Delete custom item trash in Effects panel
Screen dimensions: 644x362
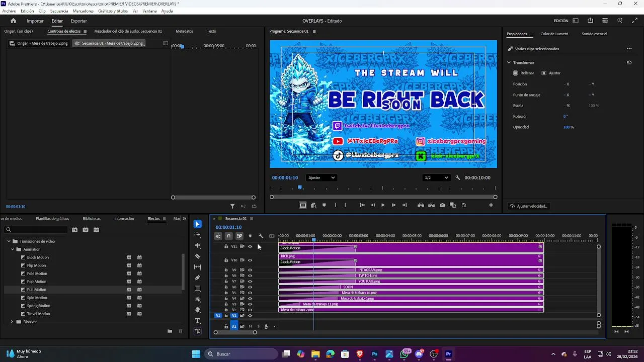tap(181, 331)
